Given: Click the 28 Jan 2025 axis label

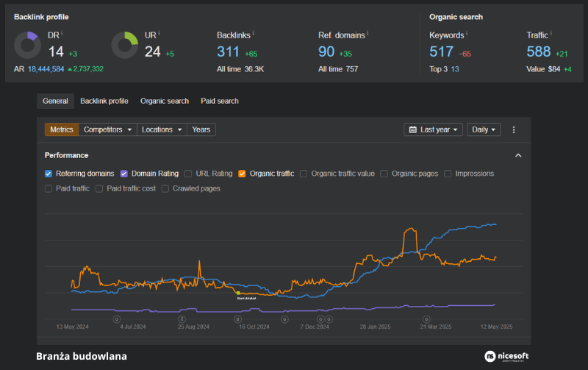Looking at the screenshot, I should pos(375,327).
